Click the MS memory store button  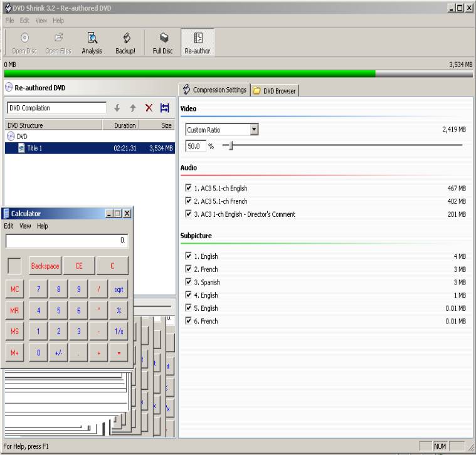[x=14, y=332]
